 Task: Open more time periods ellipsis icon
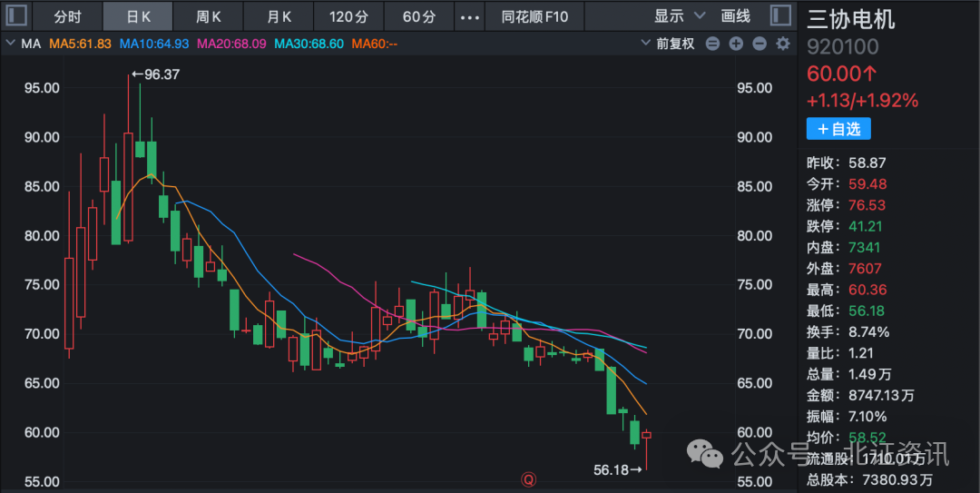point(470,16)
